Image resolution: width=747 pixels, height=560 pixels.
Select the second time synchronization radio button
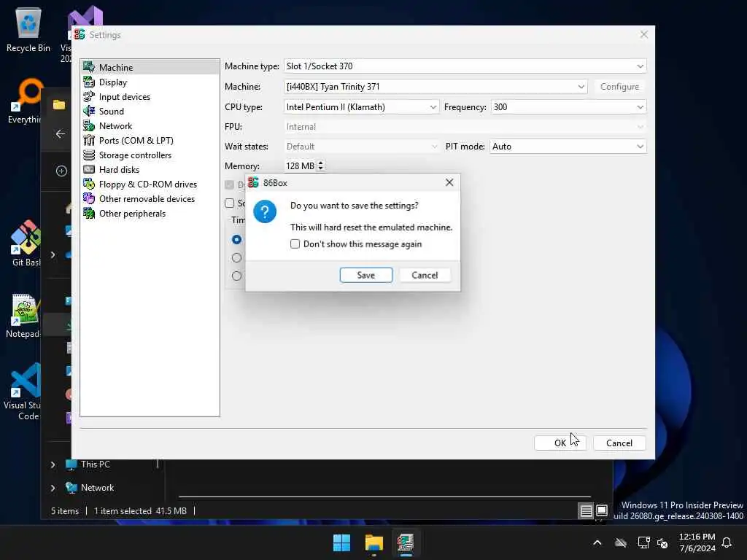coord(236,257)
